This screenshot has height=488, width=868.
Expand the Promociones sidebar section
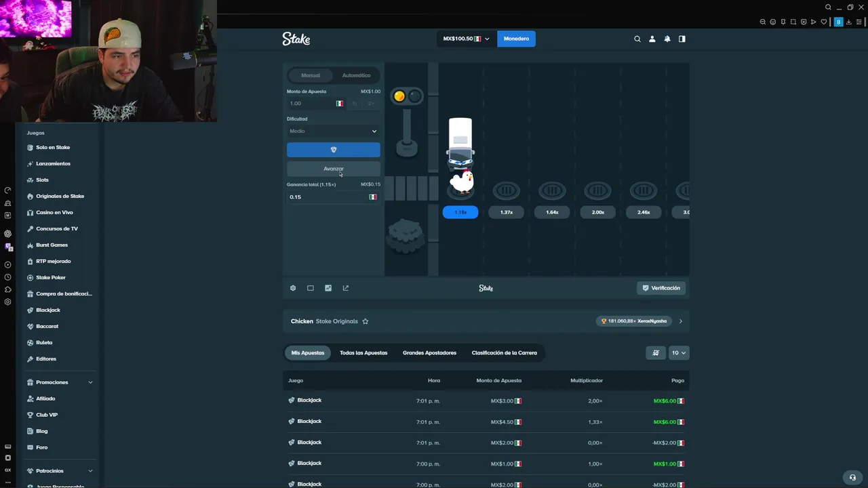click(x=58, y=382)
